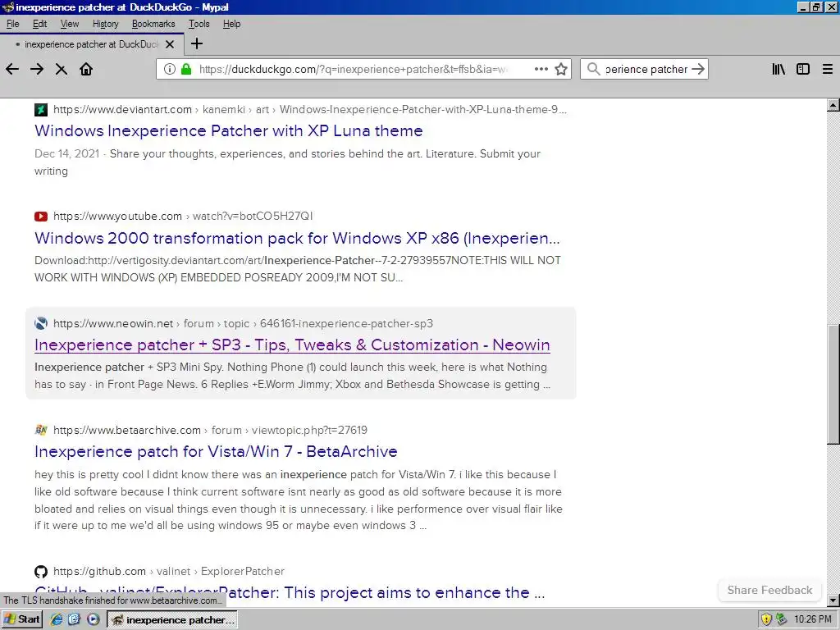This screenshot has width=840, height=630.
Task: Focus the search box with perience patcher
Action: pyautogui.click(x=646, y=69)
